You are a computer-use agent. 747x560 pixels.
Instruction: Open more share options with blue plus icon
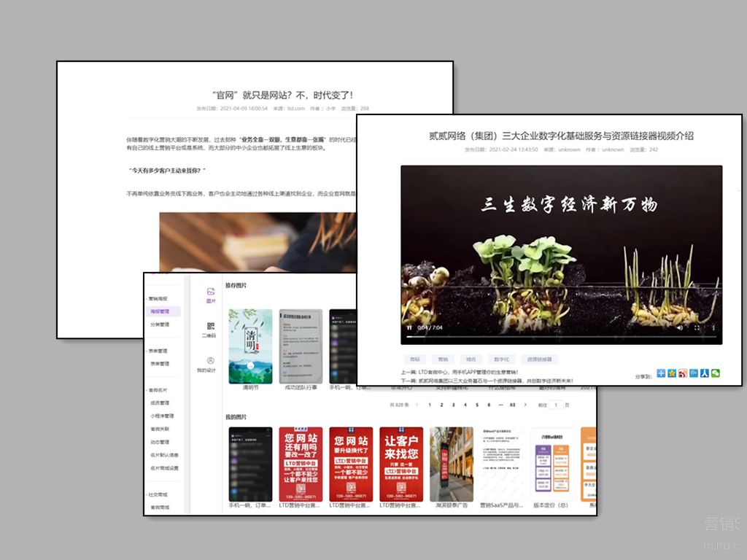tap(661, 373)
